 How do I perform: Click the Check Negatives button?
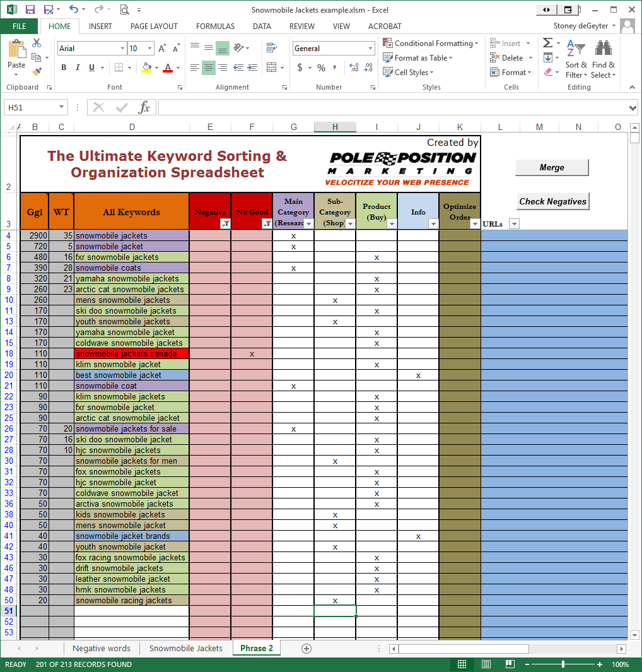(x=552, y=201)
